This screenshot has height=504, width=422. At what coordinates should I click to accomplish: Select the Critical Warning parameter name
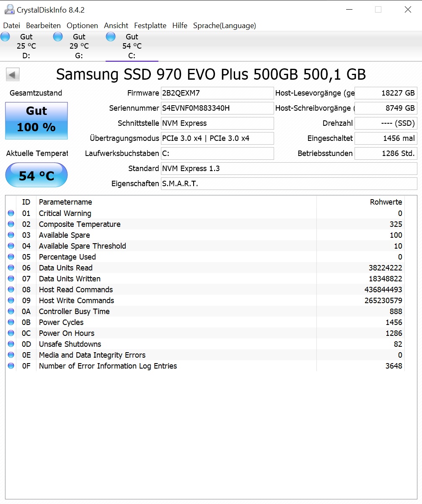[x=65, y=213]
